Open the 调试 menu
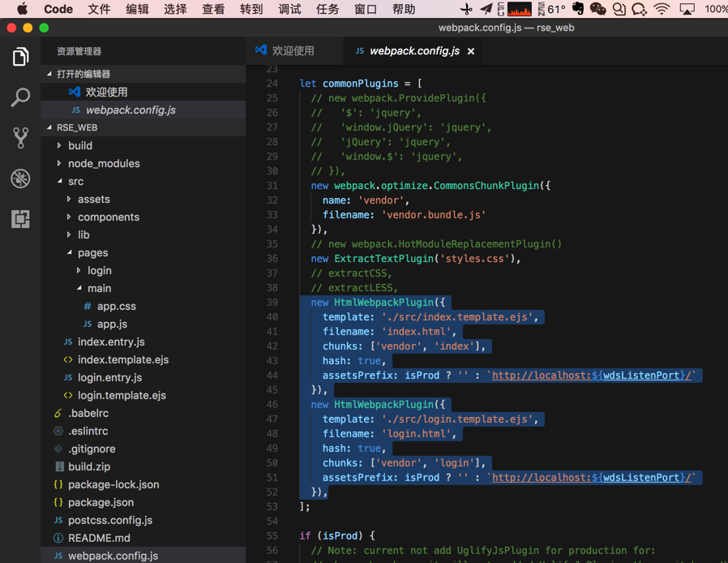The height and width of the screenshot is (563, 728). (x=289, y=9)
